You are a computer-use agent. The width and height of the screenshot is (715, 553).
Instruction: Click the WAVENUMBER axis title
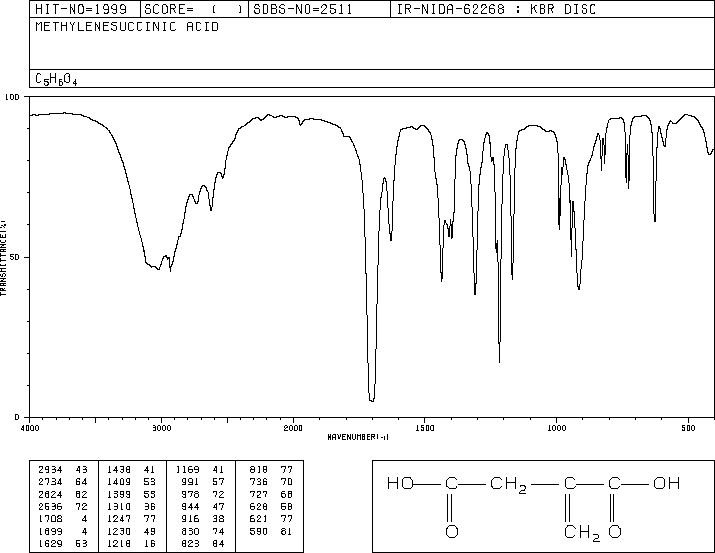(x=358, y=437)
